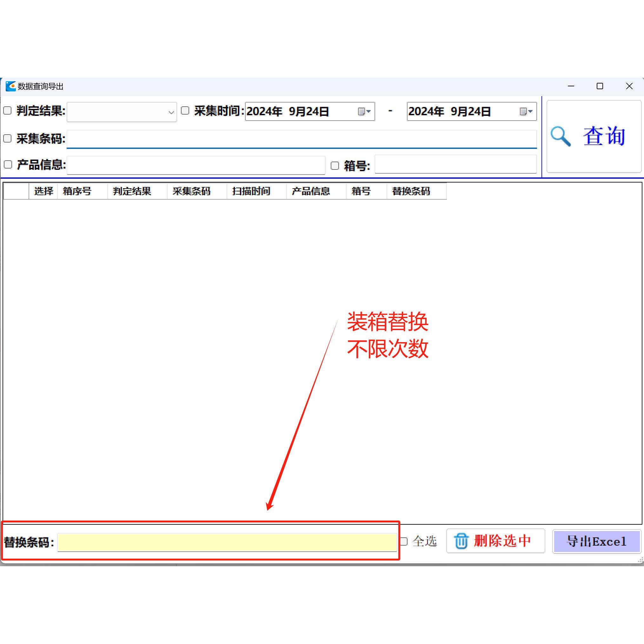The image size is (644, 644).
Task: Expand the 判定结果 result dropdown list
Action: point(171,112)
